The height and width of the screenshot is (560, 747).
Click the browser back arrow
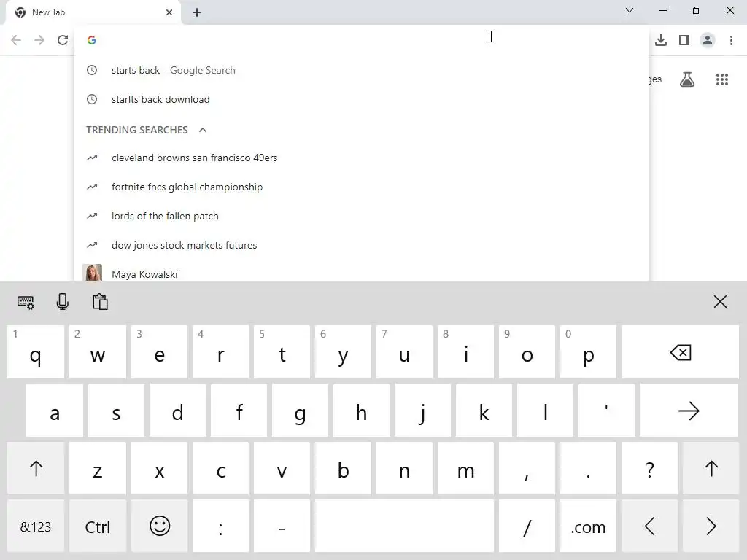click(16, 40)
